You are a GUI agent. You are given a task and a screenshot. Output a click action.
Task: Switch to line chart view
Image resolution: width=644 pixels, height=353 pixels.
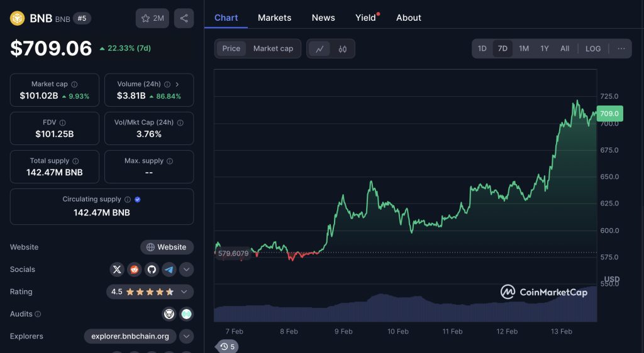pyautogui.click(x=319, y=49)
